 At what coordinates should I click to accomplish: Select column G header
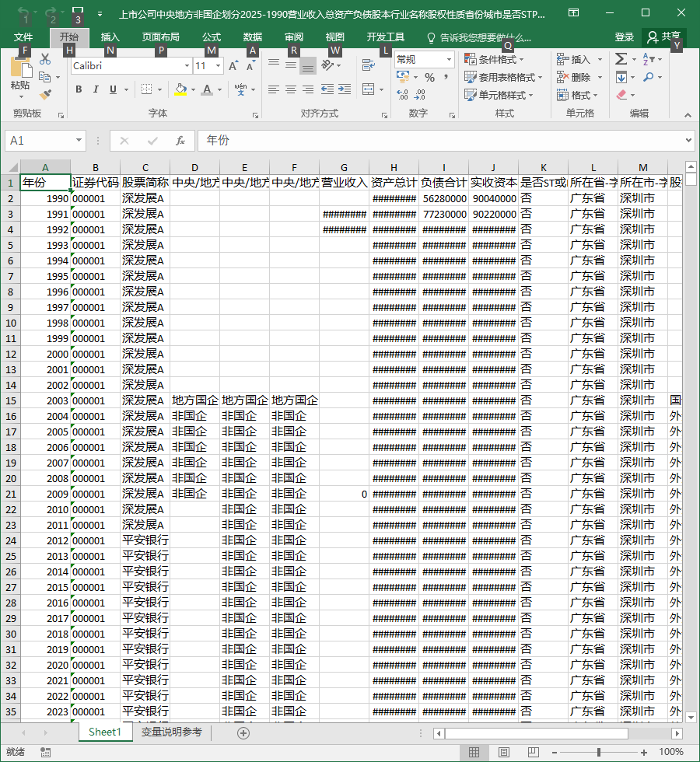click(344, 168)
